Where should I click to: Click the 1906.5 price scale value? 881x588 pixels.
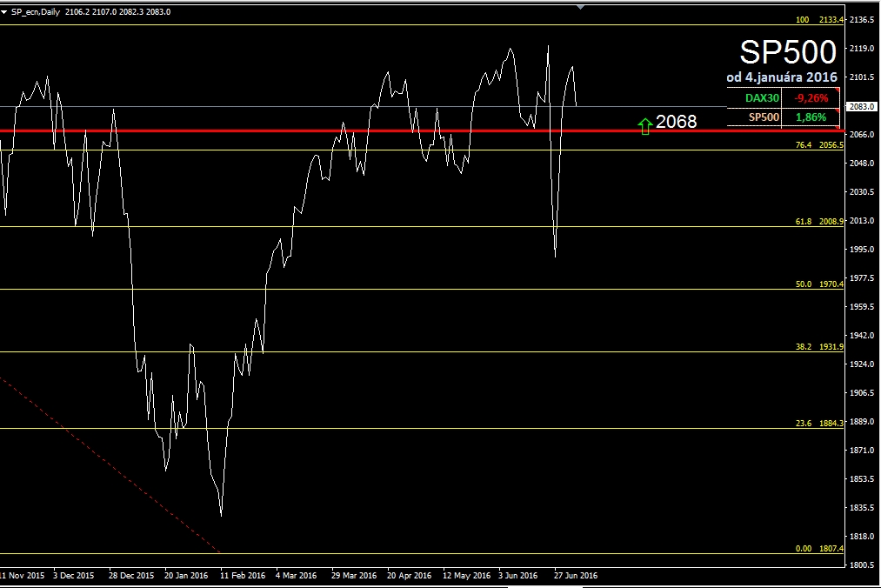[x=862, y=392]
